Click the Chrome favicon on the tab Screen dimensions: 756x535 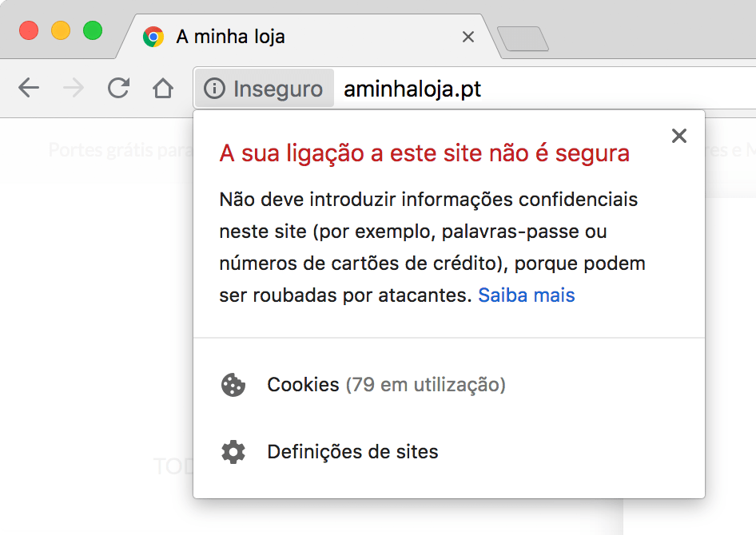[152, 37]
